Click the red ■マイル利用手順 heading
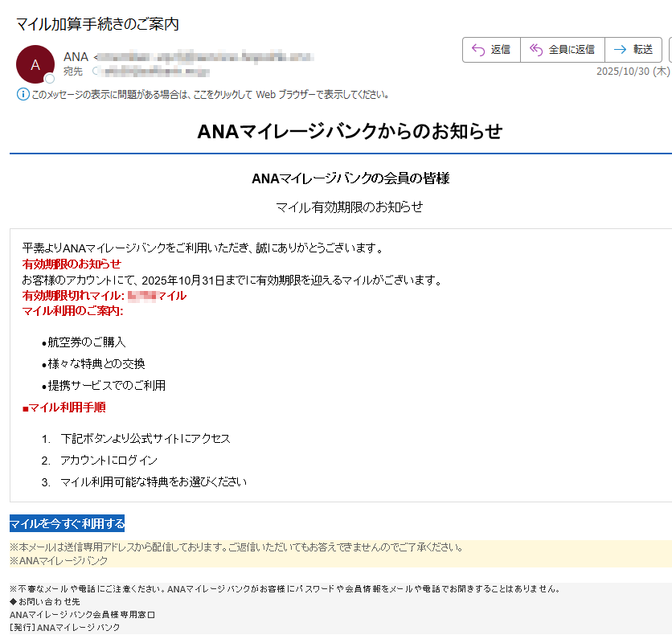This screenshot has width=672, height=639. (64, 408)
